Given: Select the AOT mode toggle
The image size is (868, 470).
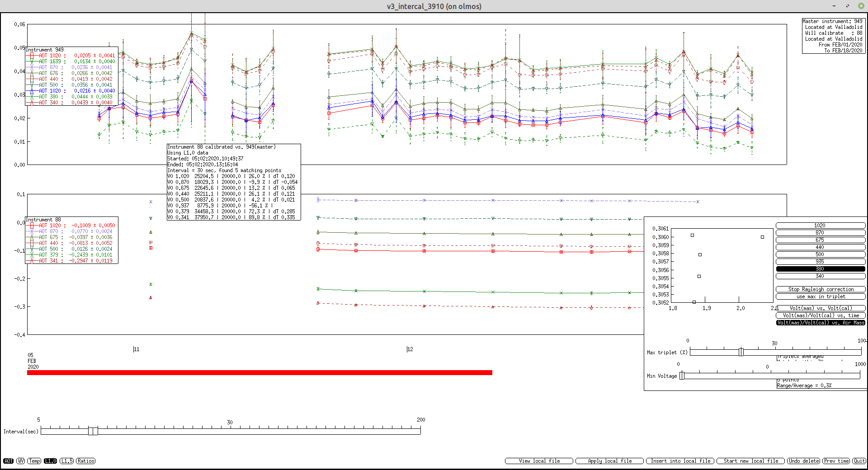Looking at the screenshot, I should [x=8, y=461].
